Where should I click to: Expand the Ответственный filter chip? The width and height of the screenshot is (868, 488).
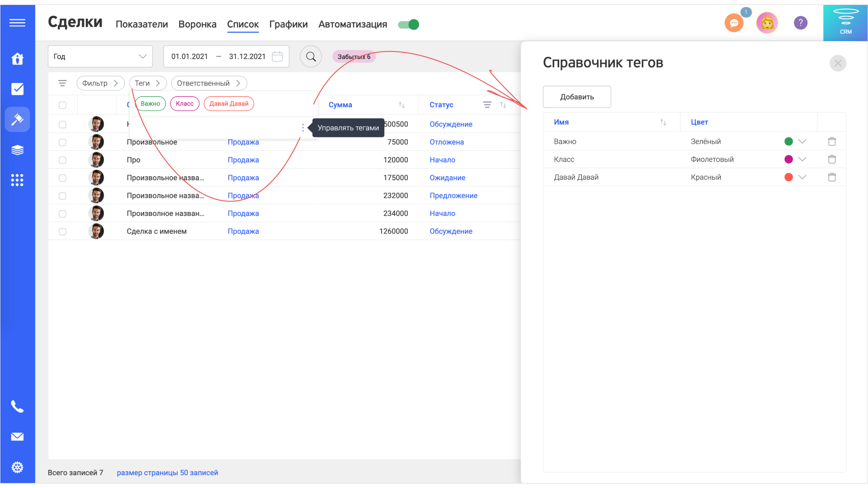tap(208, 83)
